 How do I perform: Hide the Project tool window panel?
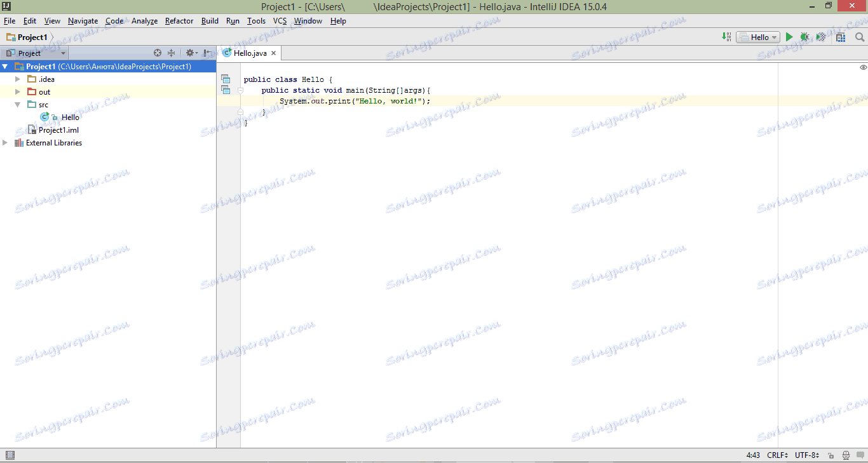(x=207, y=53)
